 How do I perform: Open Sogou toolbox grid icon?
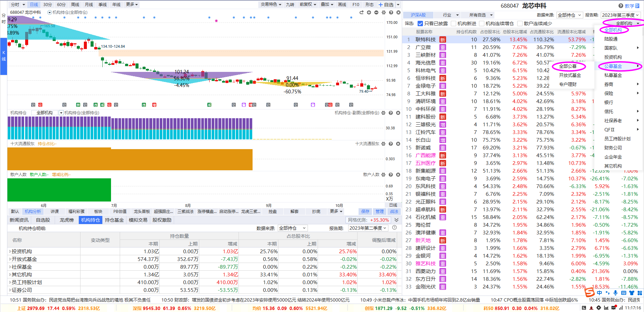coord(640,293)
